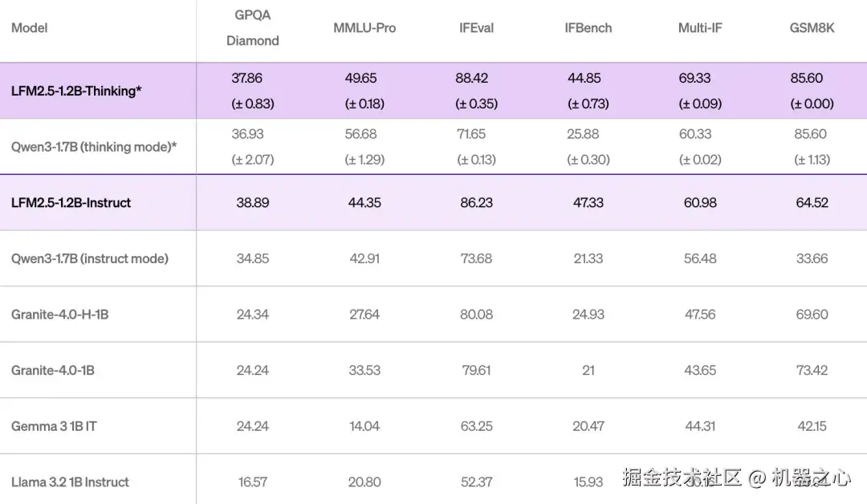Select the 38.89 GPQA Diamond score cell
The height and width of the screenshot is (504, 867).
click(252, 203)
